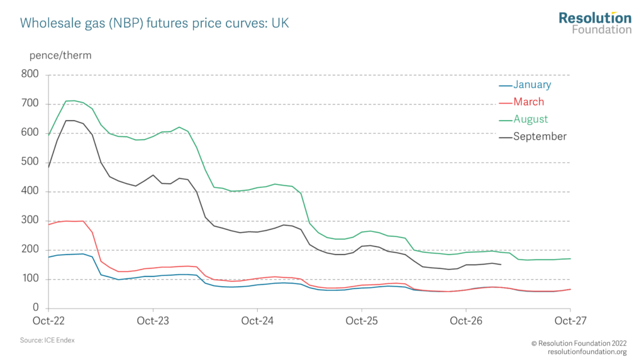Image resolution: width=644 pixels, height=362 pixels.
Task: Select the September legend entry
Action: click(x=533, y=136)
